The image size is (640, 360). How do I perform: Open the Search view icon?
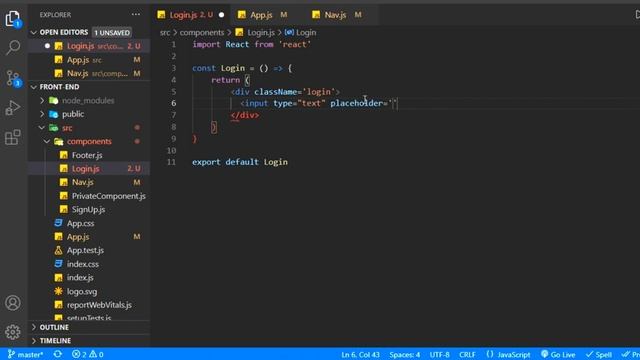pyautogui.click(x=13, y=48)
